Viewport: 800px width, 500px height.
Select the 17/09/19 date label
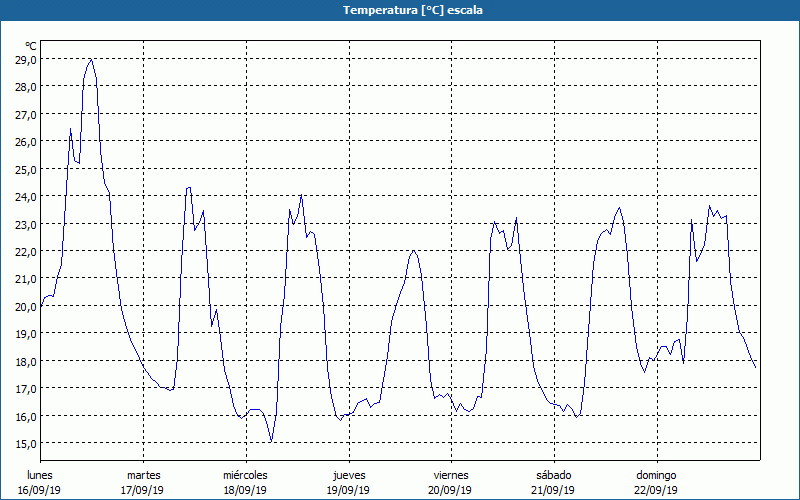pos(142,490)
